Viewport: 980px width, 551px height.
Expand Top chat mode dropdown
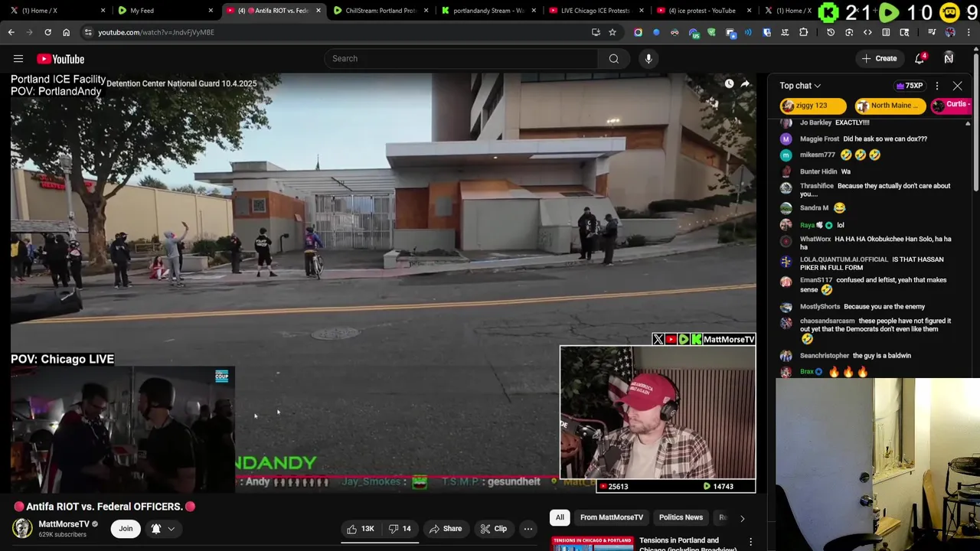coord(800,86)
